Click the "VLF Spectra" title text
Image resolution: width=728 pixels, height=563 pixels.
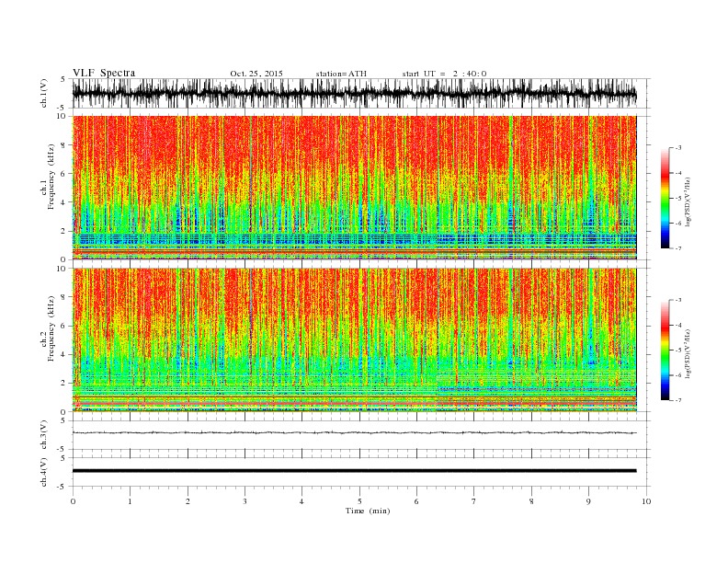tap(104, 73)
